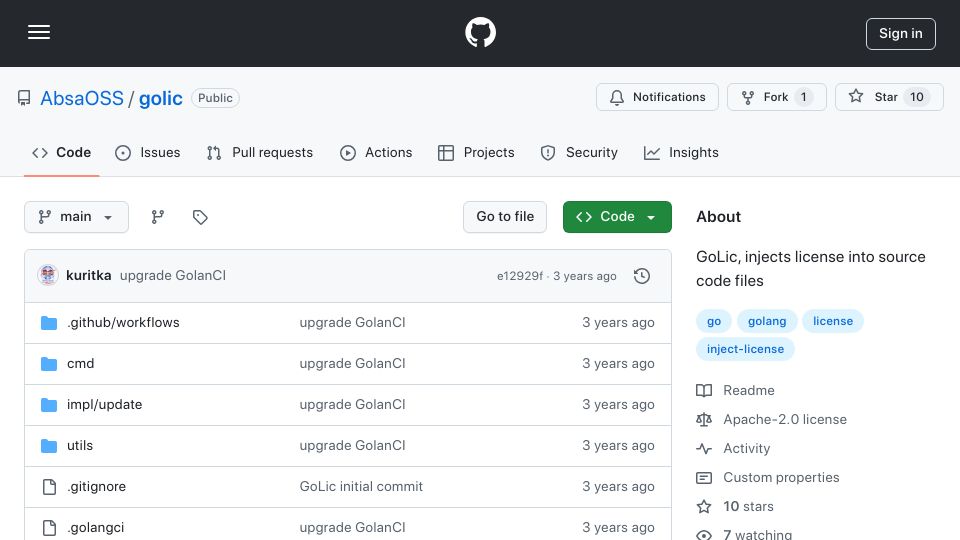Open the cmd folder
The height and width of the screenshot is (540, 960).
pyautogui.click(x=80, y=364)
